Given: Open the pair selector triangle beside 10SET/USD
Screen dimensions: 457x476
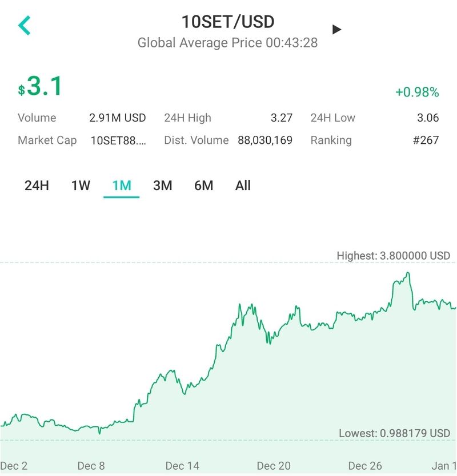Looking at the screenshot, I should [x=337, y=29].
